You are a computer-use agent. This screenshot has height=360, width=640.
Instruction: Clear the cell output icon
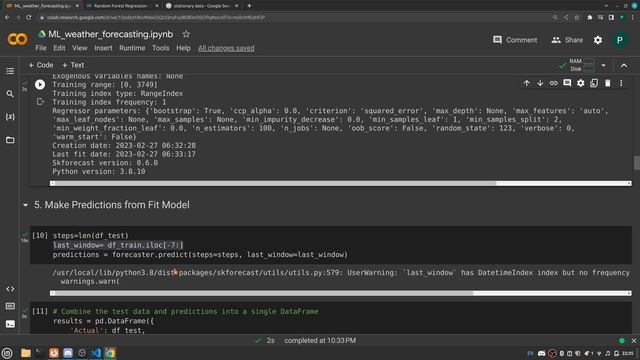coord(40,101)
